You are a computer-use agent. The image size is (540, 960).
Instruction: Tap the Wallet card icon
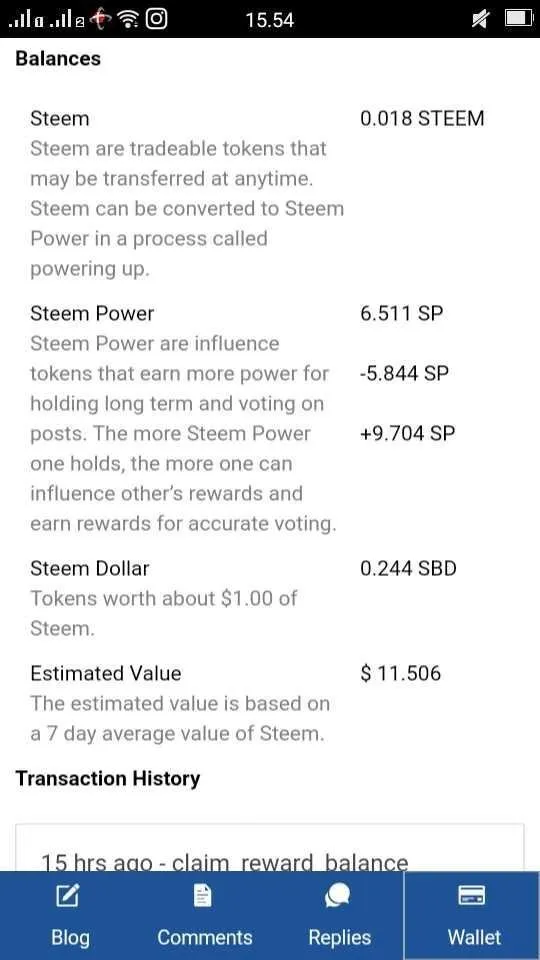(471, 896)
